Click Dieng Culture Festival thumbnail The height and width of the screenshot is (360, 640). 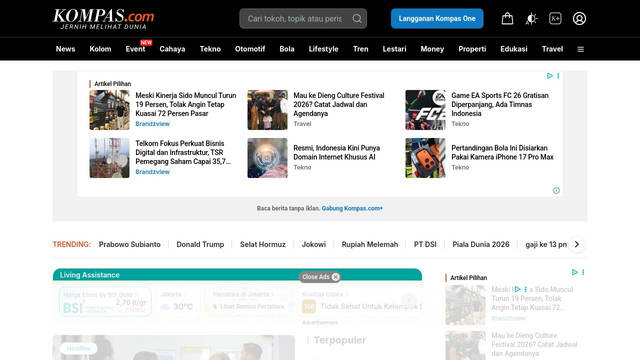(267, 110)
